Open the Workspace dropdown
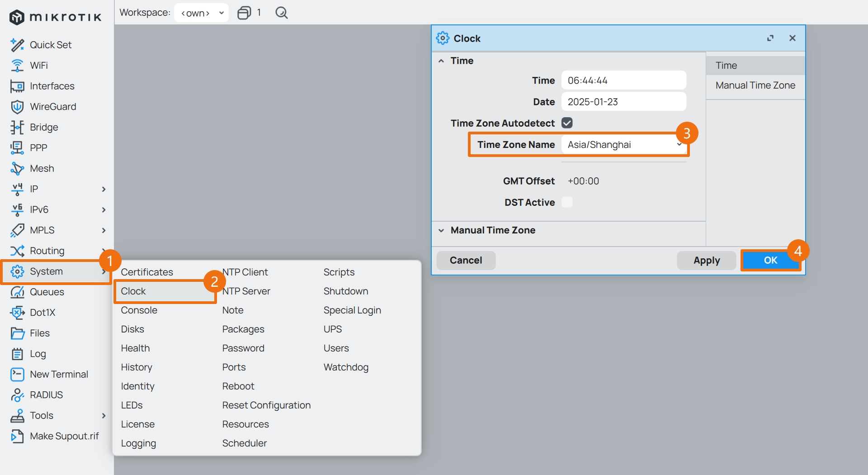868x475 pixels. coord(201,13)
